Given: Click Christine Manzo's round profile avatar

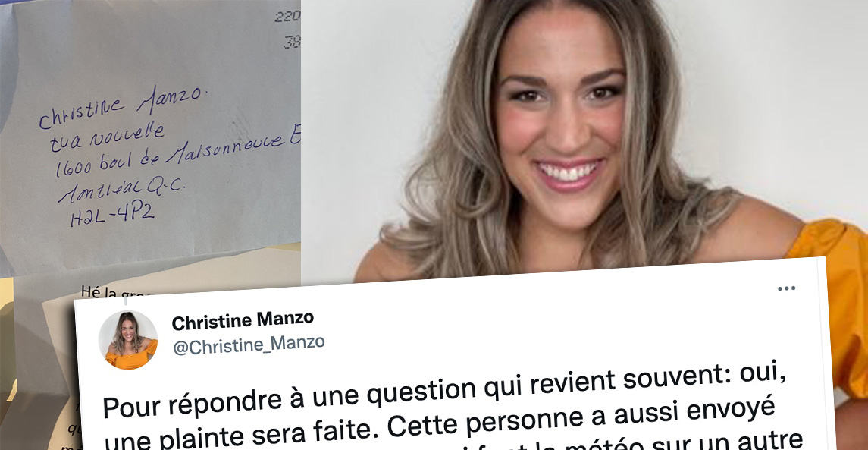Looking at the screenshot, I should point(128,340).
